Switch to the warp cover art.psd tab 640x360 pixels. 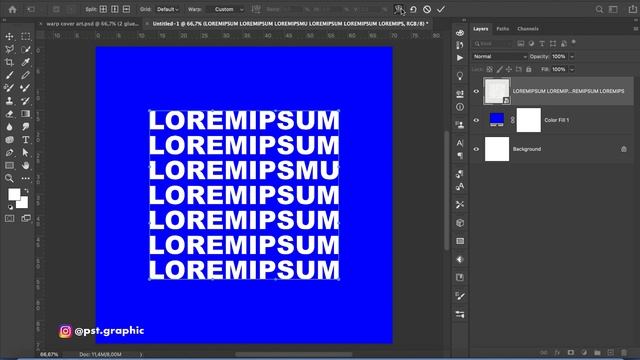click(92, 24)
